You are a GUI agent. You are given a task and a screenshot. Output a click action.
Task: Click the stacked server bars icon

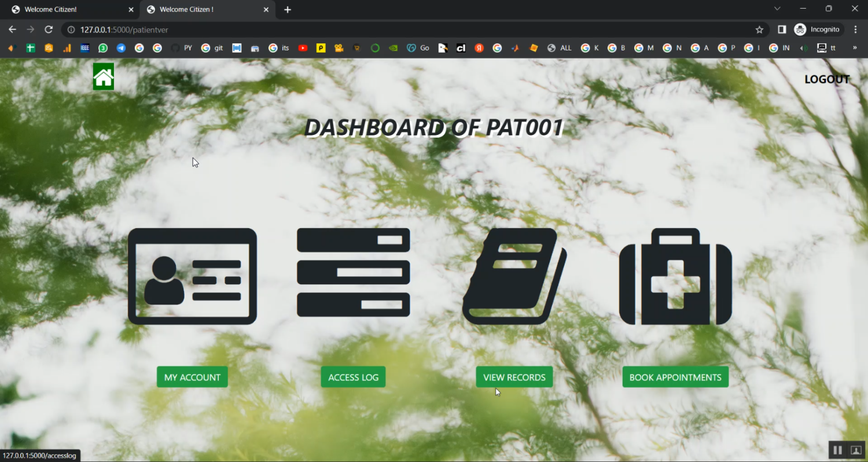pyautogui.click(x=353, y=273)
